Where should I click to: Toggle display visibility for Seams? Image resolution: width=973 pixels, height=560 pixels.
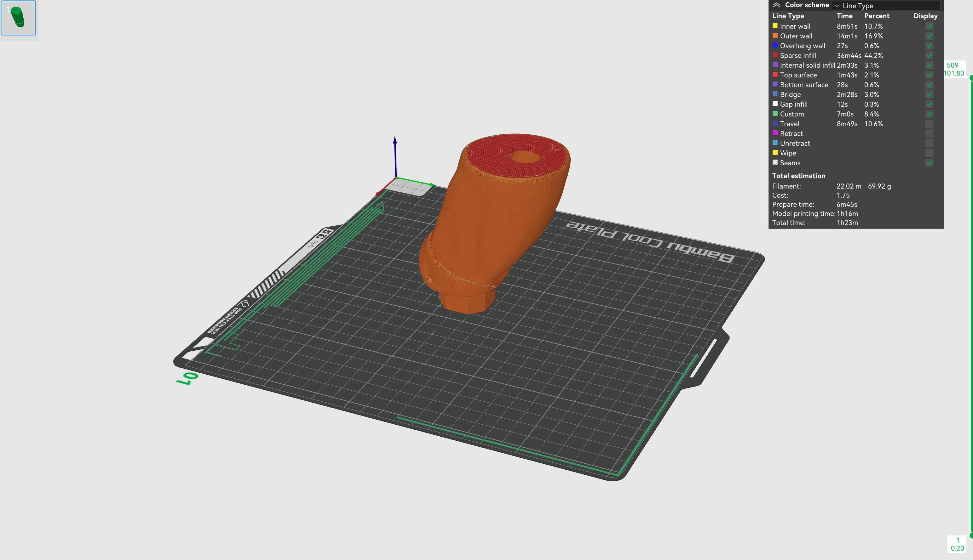930,163
